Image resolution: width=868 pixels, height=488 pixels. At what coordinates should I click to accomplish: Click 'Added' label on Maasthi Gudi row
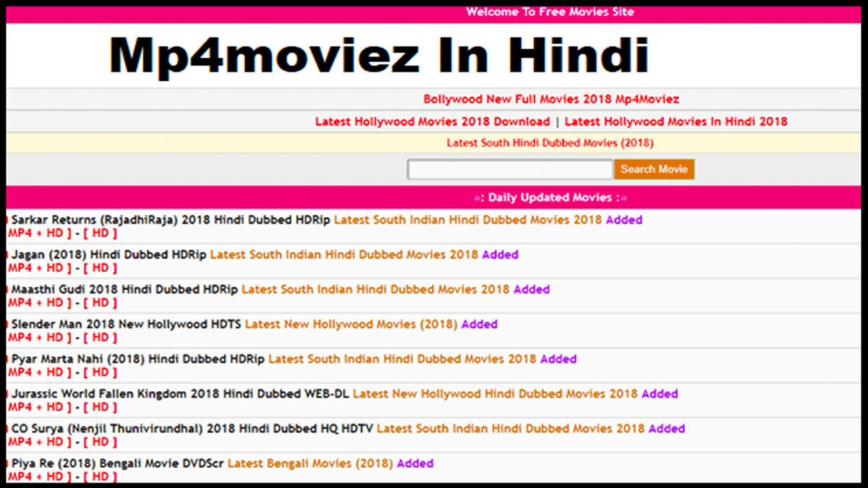click(532, 289)
